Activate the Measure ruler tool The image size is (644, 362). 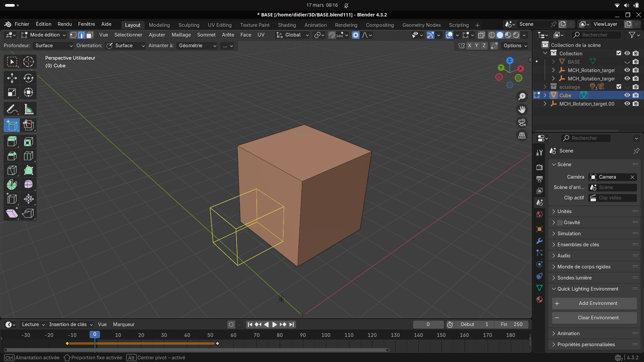29,109
